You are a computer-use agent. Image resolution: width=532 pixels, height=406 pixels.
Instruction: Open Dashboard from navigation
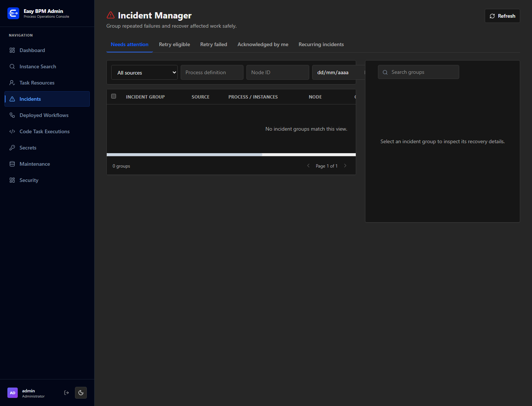point(47,50)
